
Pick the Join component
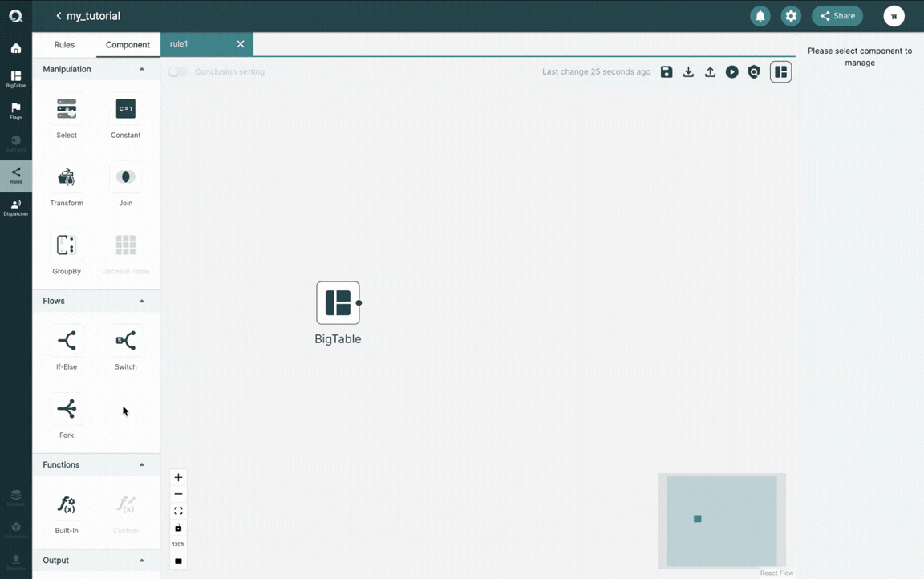pyautogui.click(x=125, y=177)
